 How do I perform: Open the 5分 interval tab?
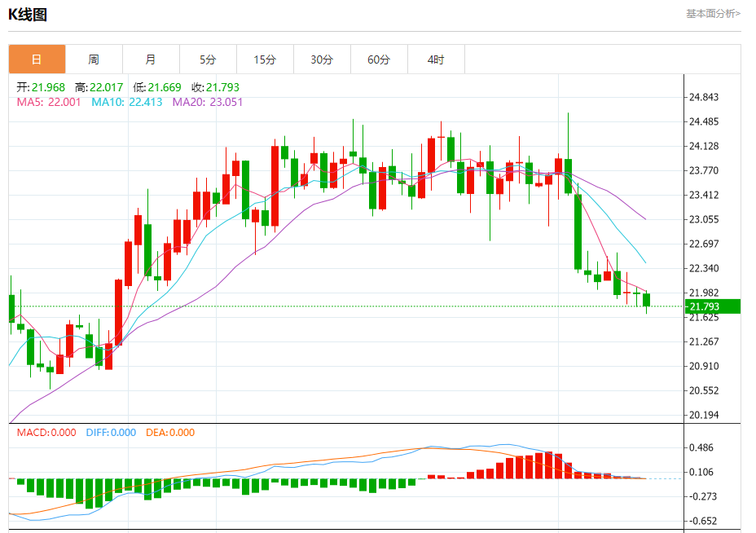[x=208, y=59]
